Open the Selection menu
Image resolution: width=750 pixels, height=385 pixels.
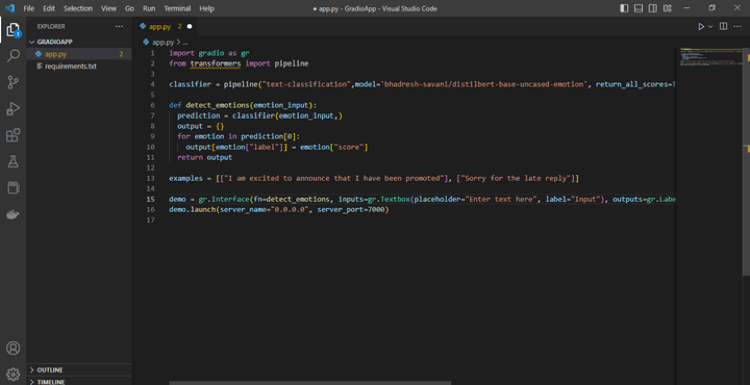pyautogui.click(x=78, y=9)
